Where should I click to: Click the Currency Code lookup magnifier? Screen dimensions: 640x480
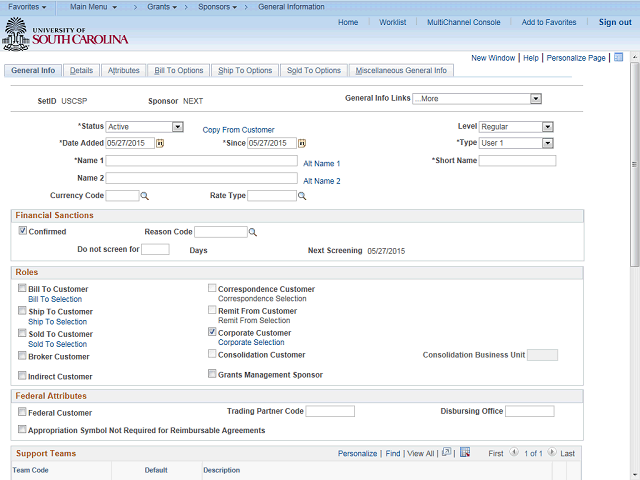coord(144,196)
